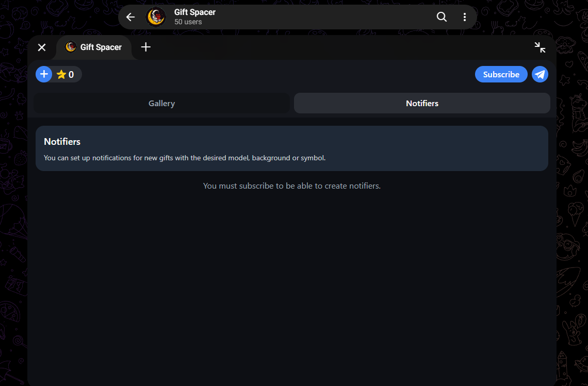Click the Subscribe button

tap(501, 74)
